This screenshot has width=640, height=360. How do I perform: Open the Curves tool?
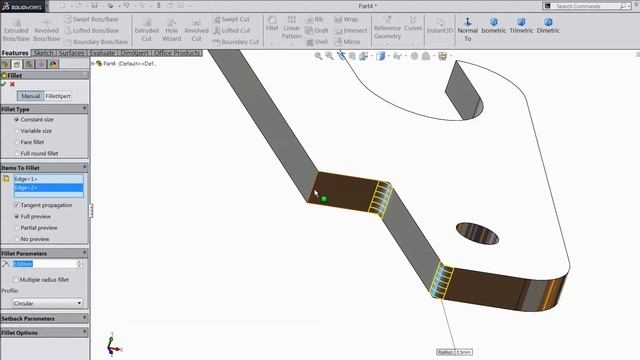click(413, 24)
